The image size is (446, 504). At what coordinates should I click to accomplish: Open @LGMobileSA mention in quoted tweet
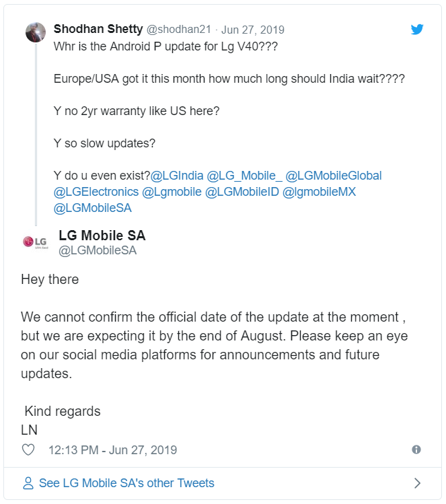[92, 208]
